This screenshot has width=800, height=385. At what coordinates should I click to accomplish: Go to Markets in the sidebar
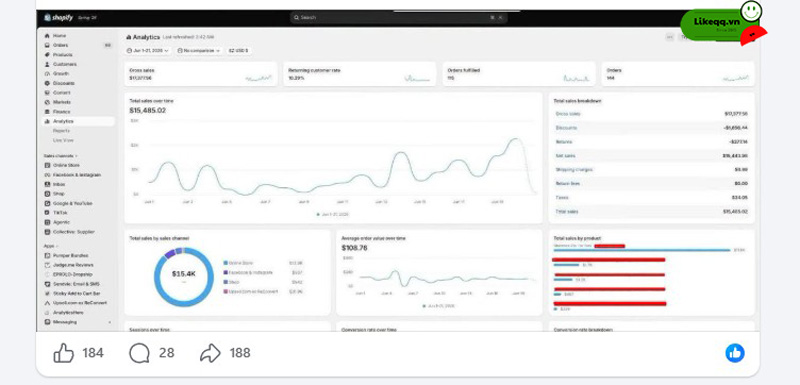tap(62, 102)
